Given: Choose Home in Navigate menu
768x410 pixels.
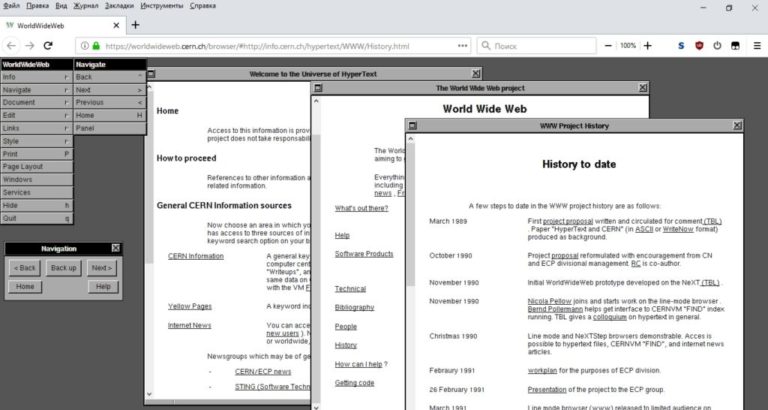Looking at the screenshot, I should tap(110, 116).
